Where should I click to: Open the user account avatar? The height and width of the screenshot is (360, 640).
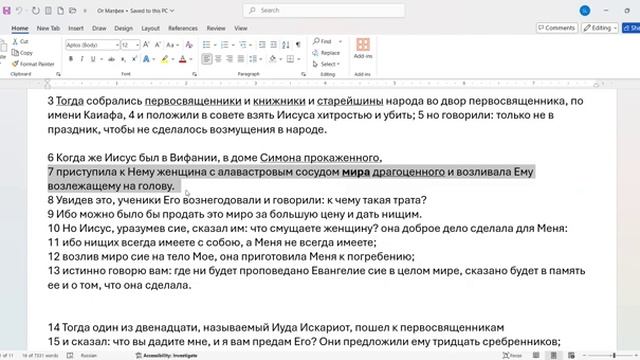pyautogui.click(x=584, y=11)
